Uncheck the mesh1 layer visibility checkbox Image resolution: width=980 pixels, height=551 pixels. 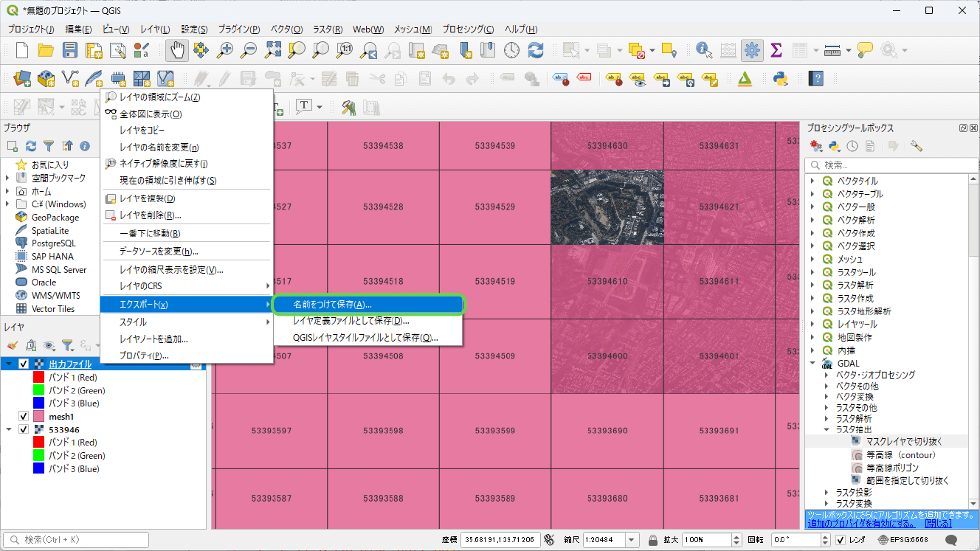point(24,417)
